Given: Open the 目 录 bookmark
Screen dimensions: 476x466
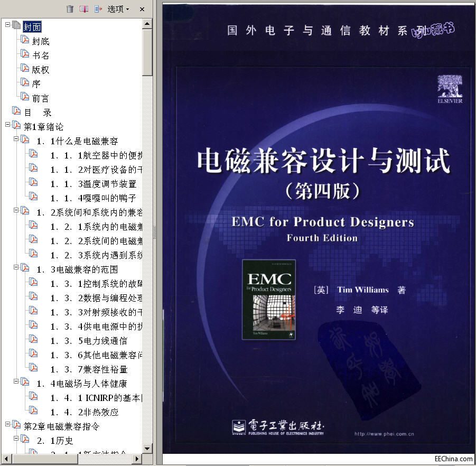Looking at the screenshot, I should point(38,113).
